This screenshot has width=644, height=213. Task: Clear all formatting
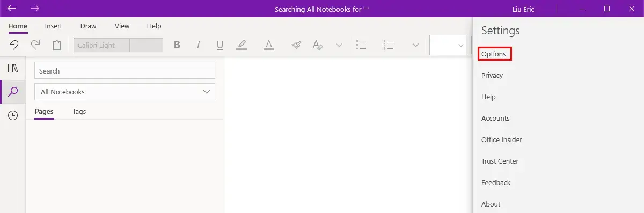(x=318, y=45)
